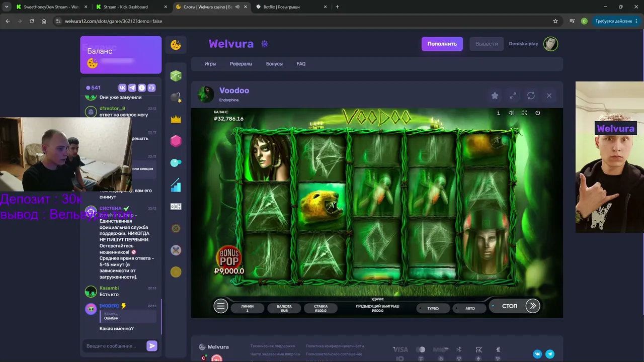Viewport: 644px width, 362px height.
Task: Open Kasambi's chat username
Action: [x=109, y=288]
